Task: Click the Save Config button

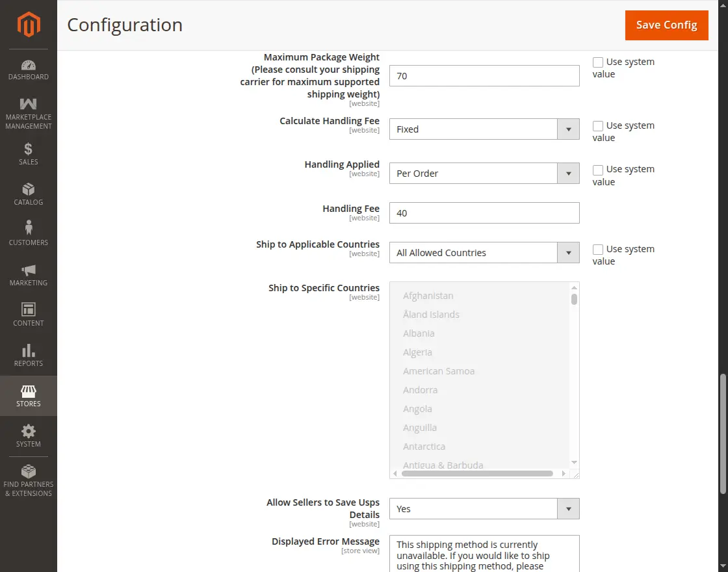Action: click(666, 25)
